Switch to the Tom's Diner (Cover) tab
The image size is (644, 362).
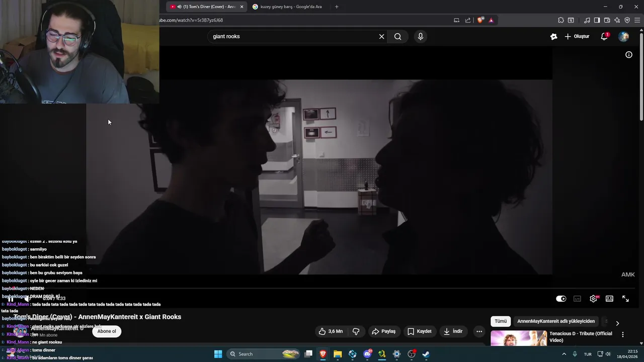pos(205,7)
